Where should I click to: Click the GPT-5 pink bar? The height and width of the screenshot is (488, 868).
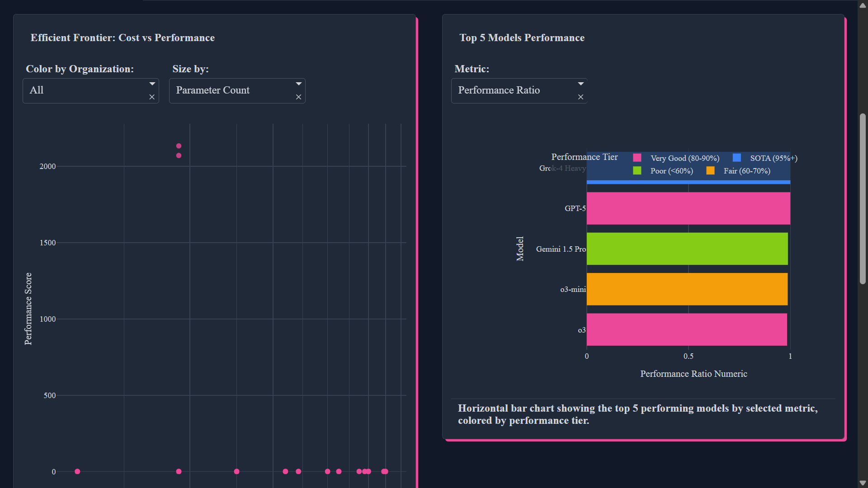point(688,208)
